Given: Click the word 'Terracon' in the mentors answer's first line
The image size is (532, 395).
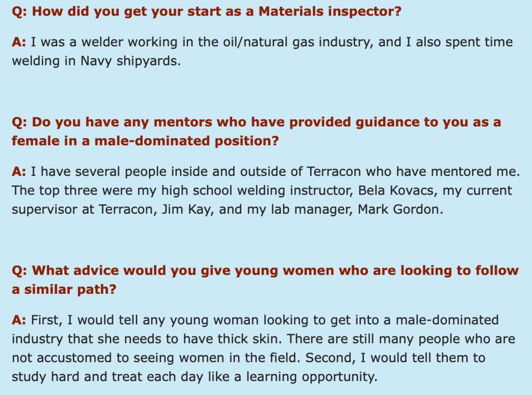Looking at the screenshot, I should [334, 172].
